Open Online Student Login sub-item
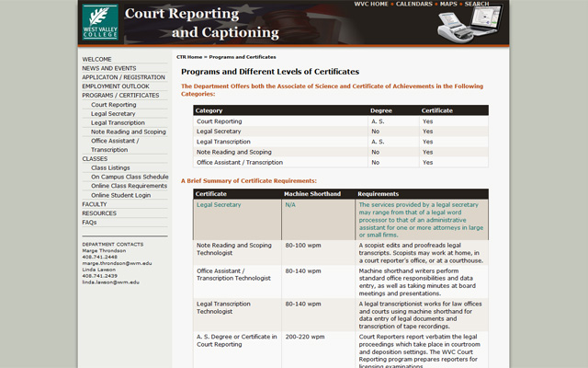This screenshot has height=368, width=588. pos(120,195)
